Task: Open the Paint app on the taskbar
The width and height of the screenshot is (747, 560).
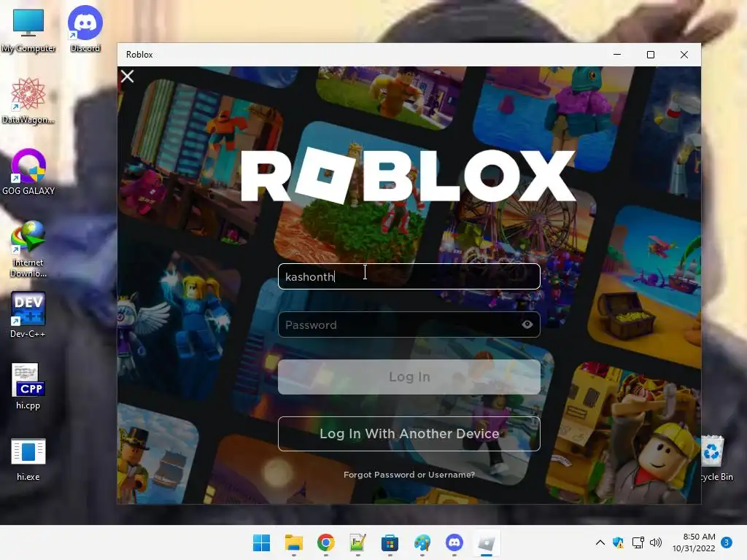Action: [422, 542]
